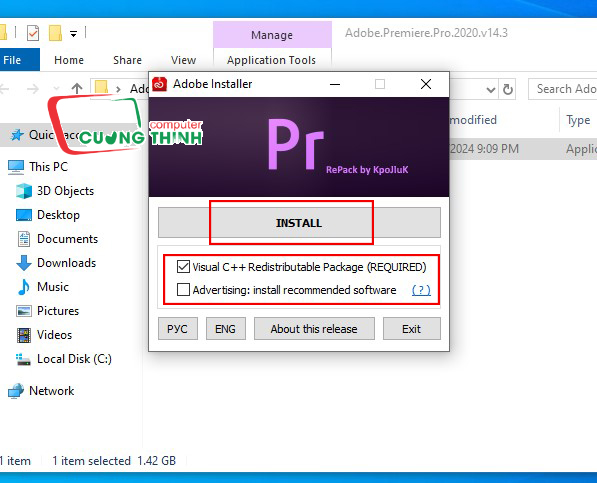Open 3D Objects folder
This screenshot has width=597, height=483.
(x=65, y=191)
